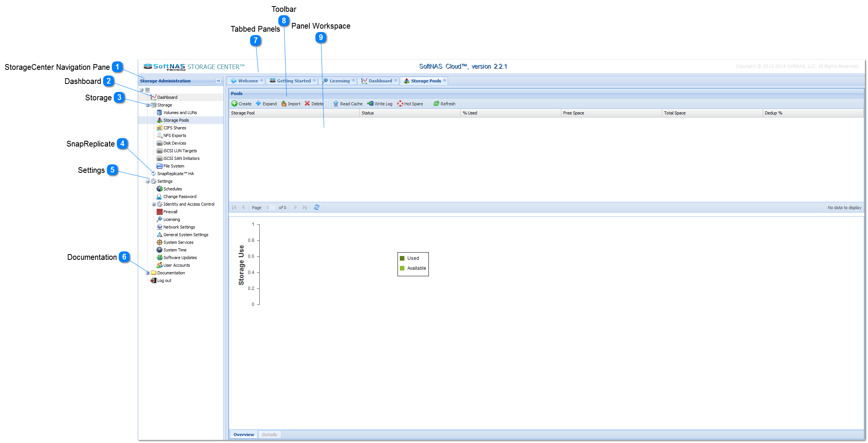Close the Storage Pools tab

[x=445, y=80]
